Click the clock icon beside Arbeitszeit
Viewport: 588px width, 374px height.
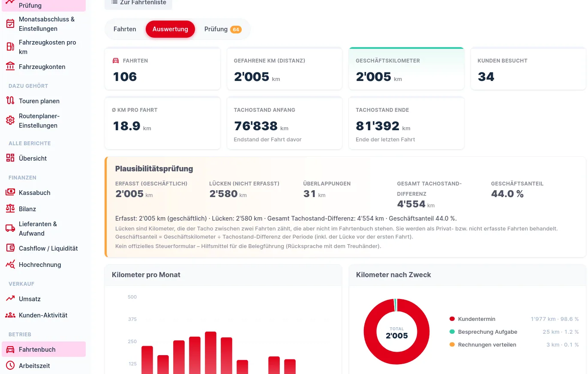click(x=10, y=365)
